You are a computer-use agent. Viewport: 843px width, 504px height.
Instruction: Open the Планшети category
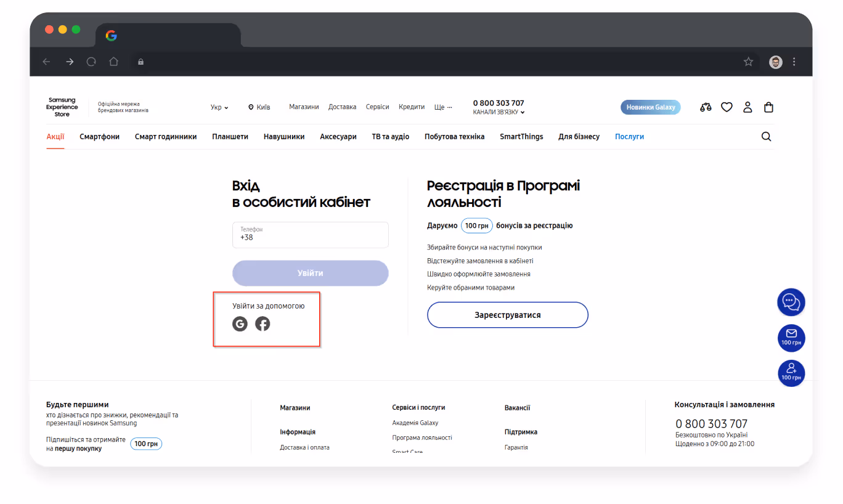click(x=230, y=137)
